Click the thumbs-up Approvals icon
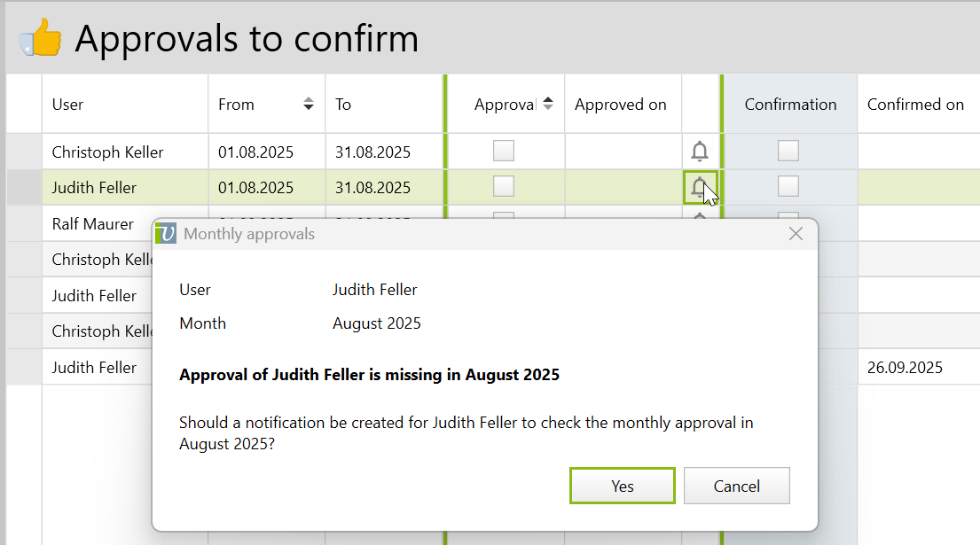This screenshot has height=545, width=980. coord(40,39)
